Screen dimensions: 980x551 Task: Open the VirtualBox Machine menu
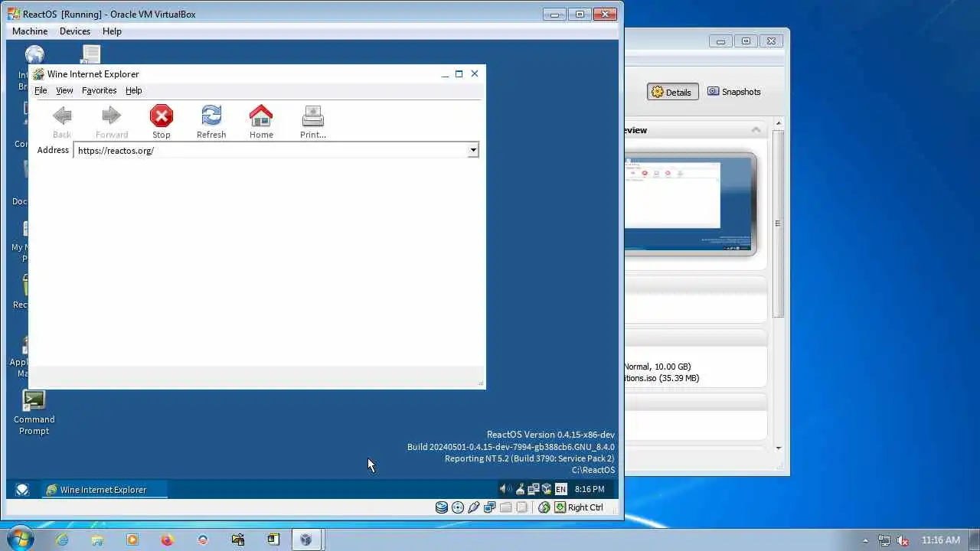tap(30, 31)
